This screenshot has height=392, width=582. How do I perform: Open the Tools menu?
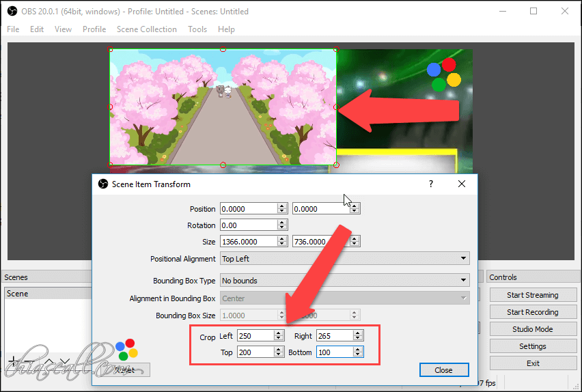click(197, 29)
